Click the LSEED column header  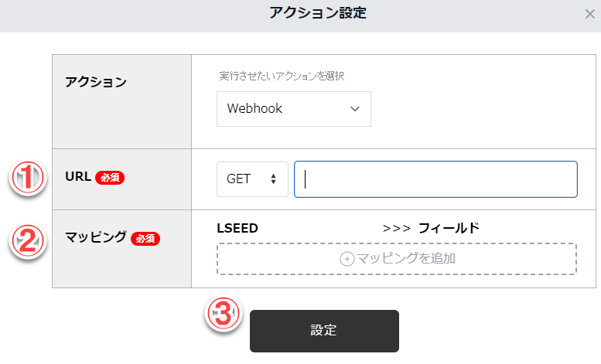[x=237, y=228]
